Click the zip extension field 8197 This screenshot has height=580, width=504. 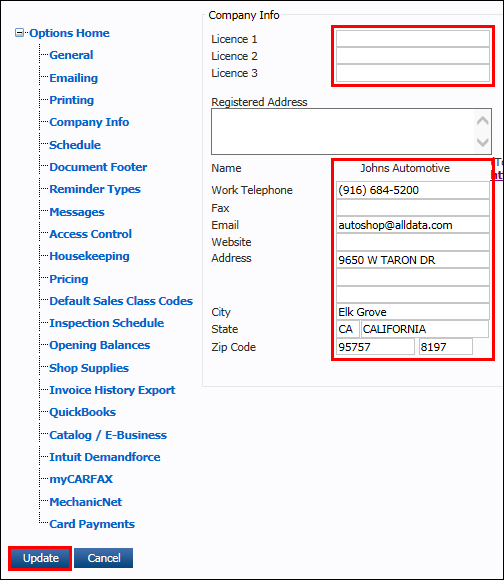446,347
